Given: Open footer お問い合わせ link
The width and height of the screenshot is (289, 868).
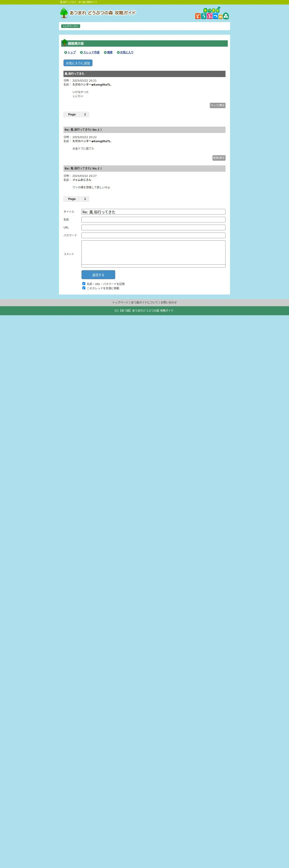Looking at the screenshot, I should click(169, 303).
